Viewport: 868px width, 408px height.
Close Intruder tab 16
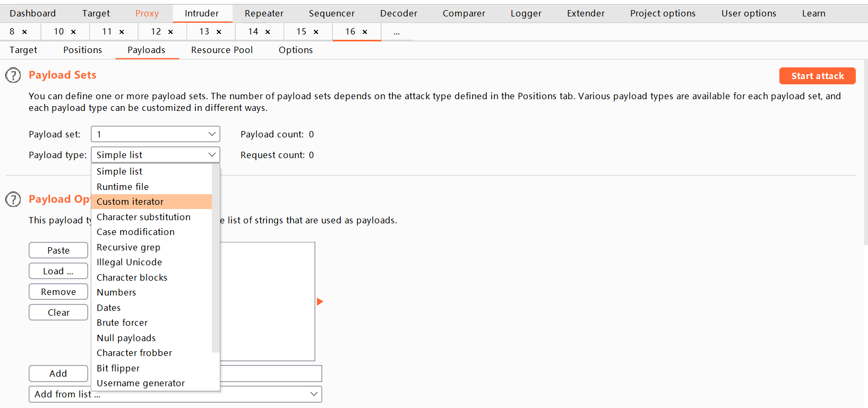pyautogui.click(x=365, y=32)
